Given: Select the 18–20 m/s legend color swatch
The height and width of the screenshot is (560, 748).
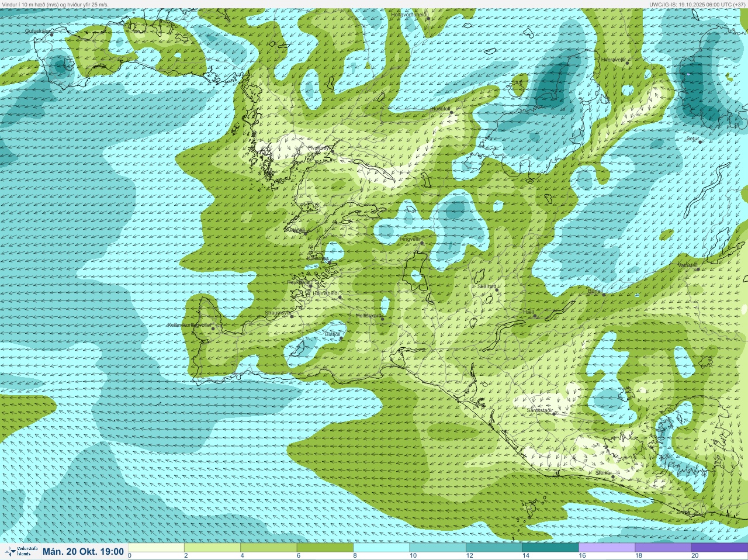Looking at the screenshot, I should tap(663, 548).
